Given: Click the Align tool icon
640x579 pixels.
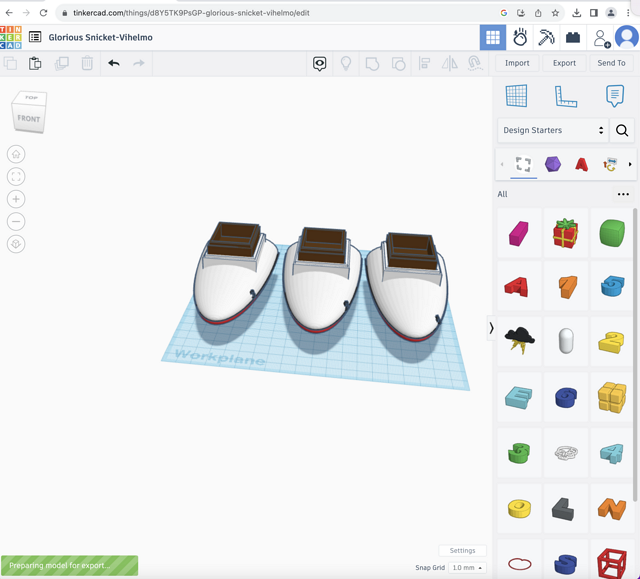Looking at the screenshot, I should (424, 63).
